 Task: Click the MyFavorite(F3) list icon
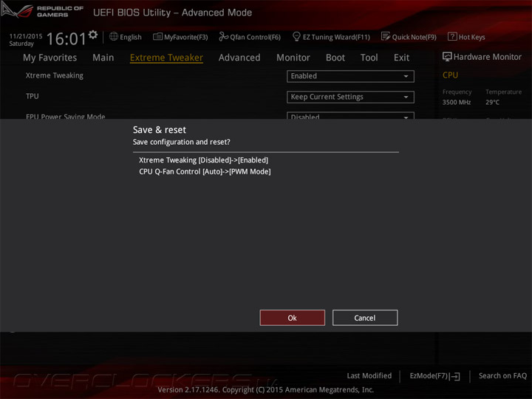(x=158, y=36)
